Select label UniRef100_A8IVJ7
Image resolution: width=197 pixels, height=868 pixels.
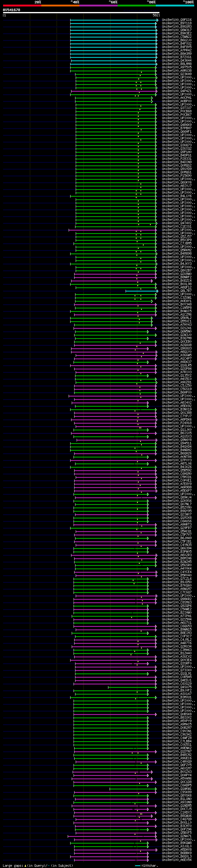click(x=177, y=186)
